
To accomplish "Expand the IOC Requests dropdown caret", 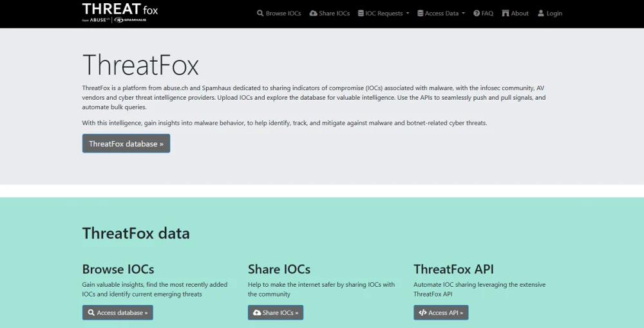I will (408, 13).
